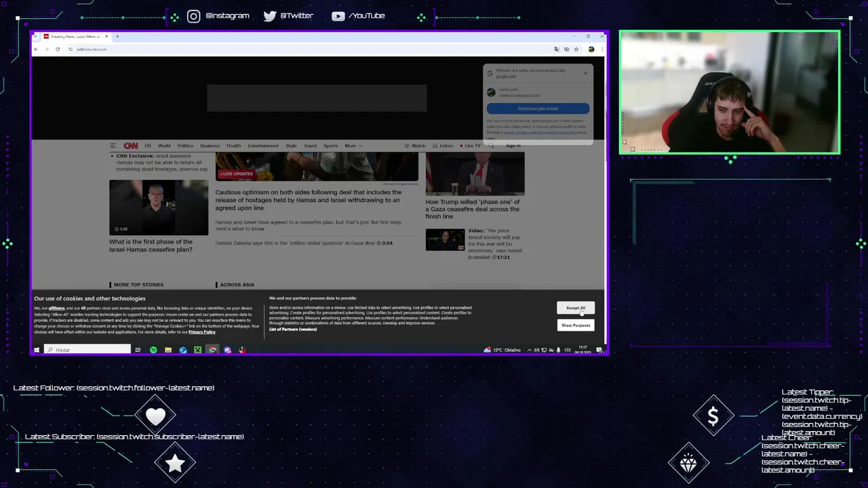Click the YouTube icon in overlay header
Viewport: 868px width, 488px height.
338,16
